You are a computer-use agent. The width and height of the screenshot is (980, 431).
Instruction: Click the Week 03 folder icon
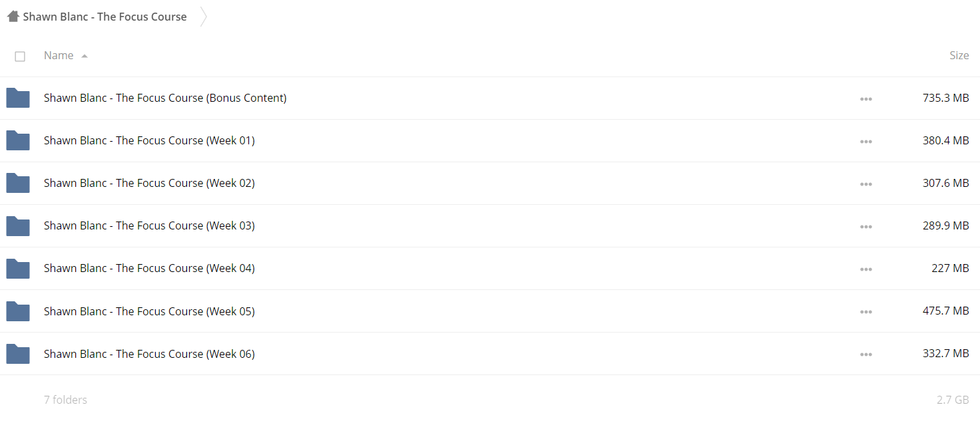pyautogui.click(x=18, y=225)
